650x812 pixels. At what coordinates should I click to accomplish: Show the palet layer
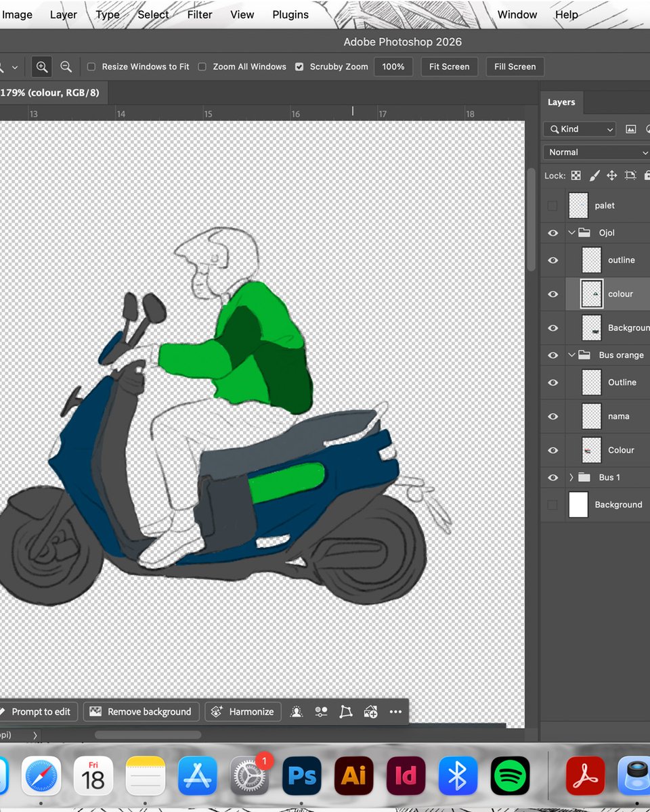coord(552,206)
